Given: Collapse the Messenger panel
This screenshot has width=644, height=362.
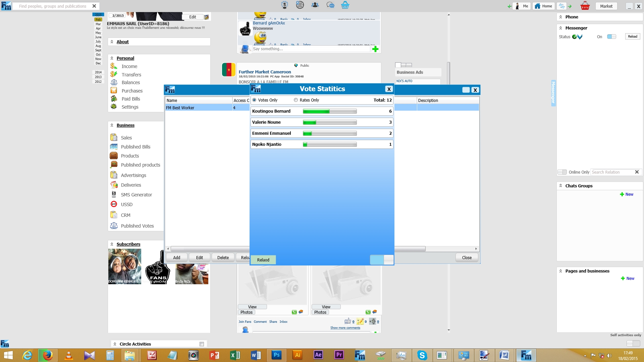Looking at the screenshot, I should click(560, 28).
